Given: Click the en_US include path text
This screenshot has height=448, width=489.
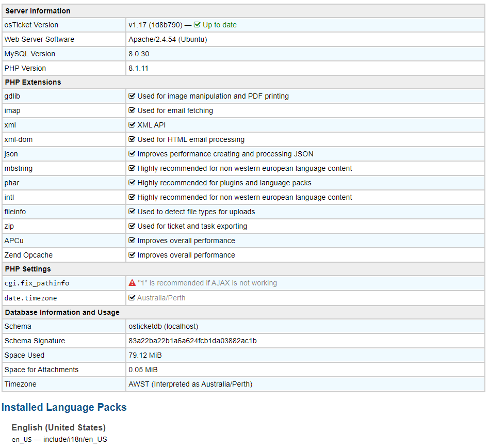Looking at the screenshot, I should [x=59, y=439].
